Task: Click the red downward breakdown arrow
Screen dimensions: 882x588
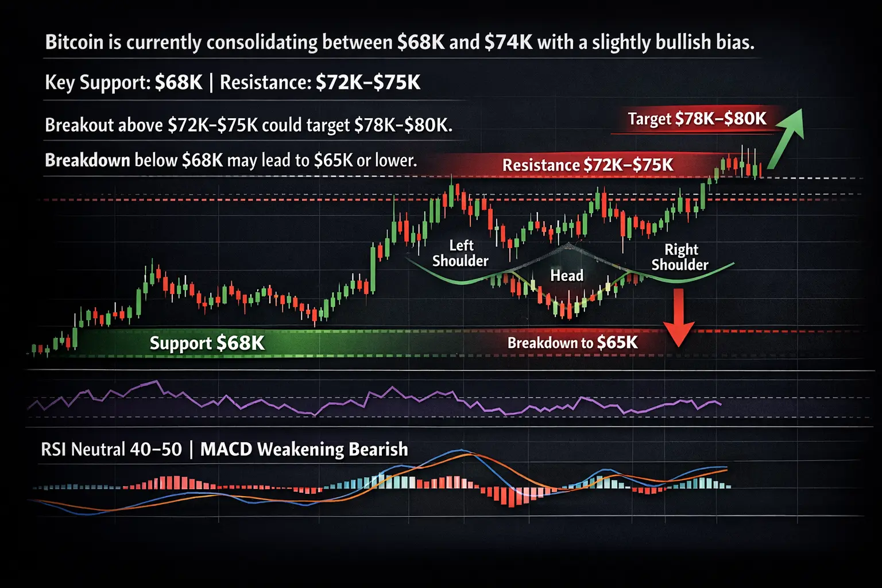Action: tap(679, 318)
